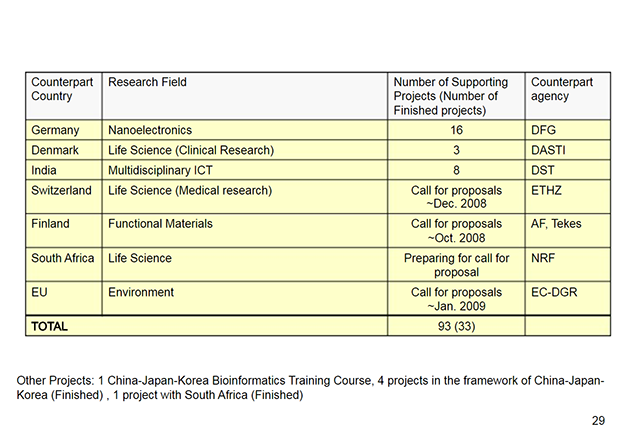The width and height of the screenshot is (640, 444).
Task: Select the South Africa country cell
Action: click(x=63, y=258)
